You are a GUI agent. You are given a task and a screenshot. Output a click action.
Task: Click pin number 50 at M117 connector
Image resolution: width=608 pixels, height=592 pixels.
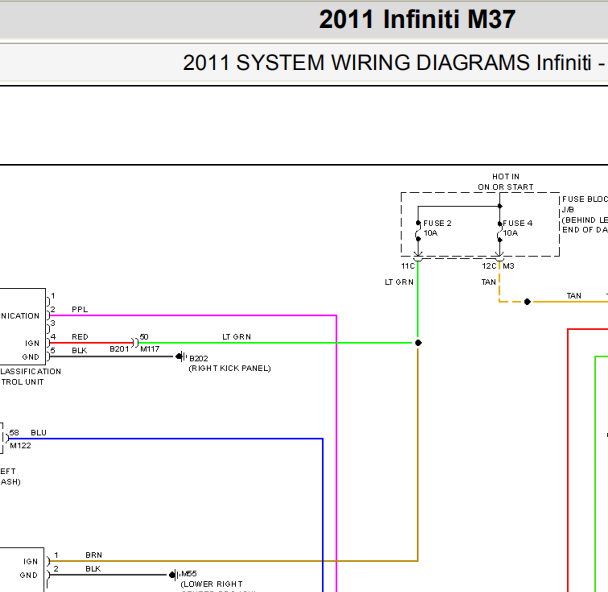pos(144,337)
